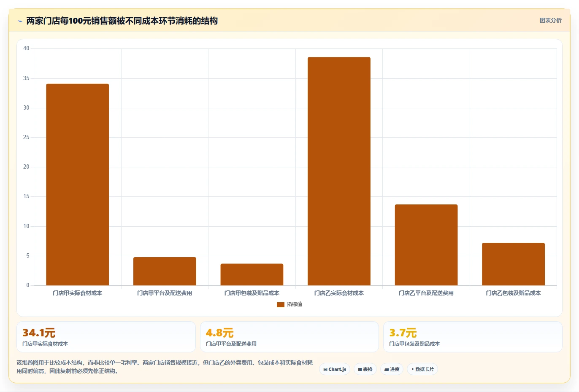
Task: Click the y-axis value 40
Action: point(26,48)
